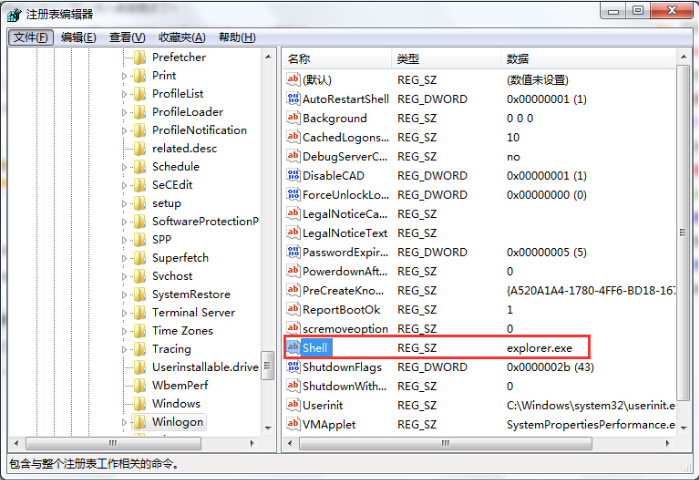Open the 查看(V) menu

(x=127, y=37)
